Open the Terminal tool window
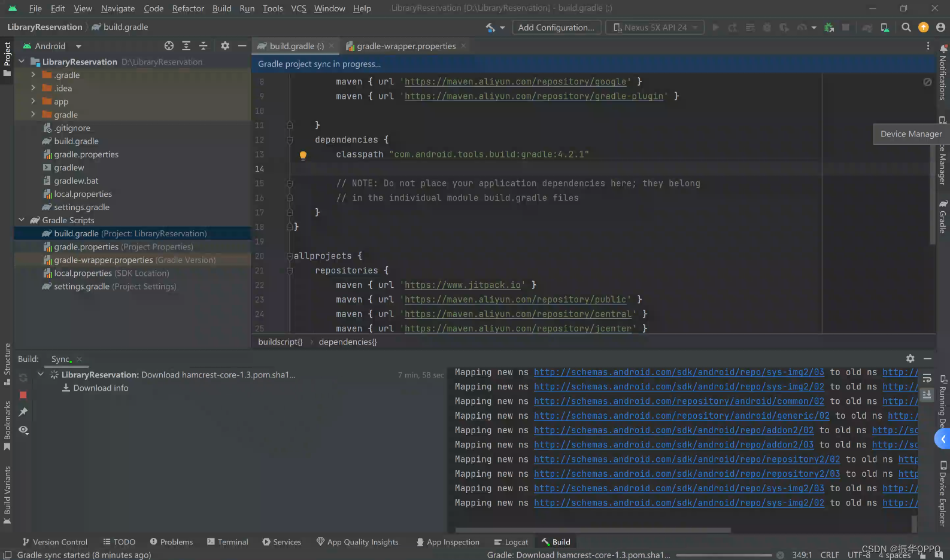The height and width of the screenshot is (560, 950). [227, 542]
